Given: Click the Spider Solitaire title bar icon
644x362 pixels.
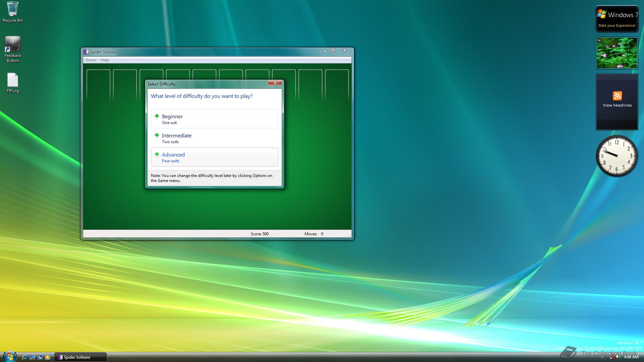Looking at the screenshot, I should [x=86, y=52].
